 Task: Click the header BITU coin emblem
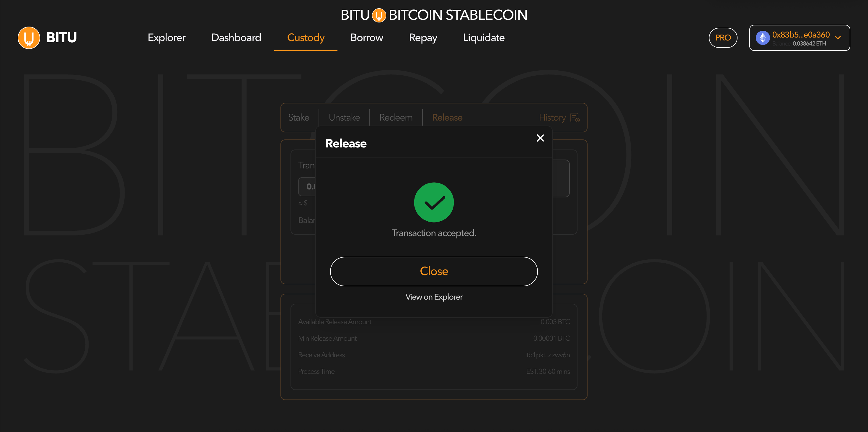pyautogui.click(x=379, y=15)
